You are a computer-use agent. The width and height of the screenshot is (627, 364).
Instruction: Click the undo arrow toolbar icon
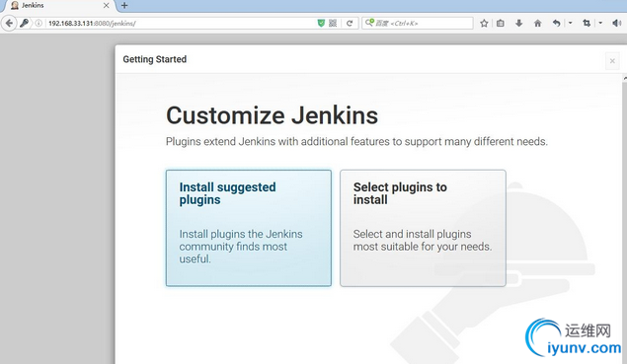point(556,23)
